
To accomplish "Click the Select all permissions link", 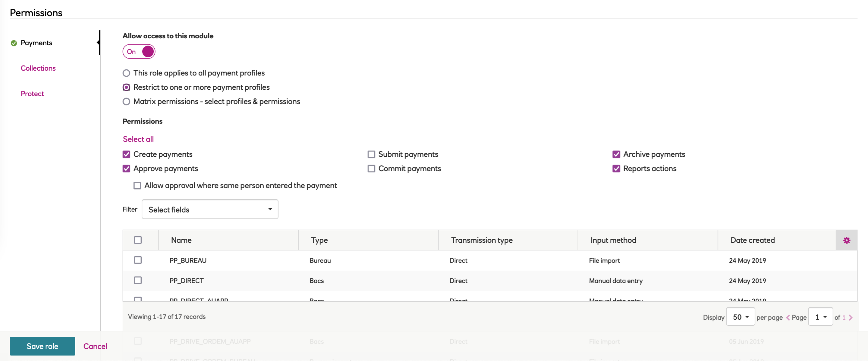I will coord(138,139).
